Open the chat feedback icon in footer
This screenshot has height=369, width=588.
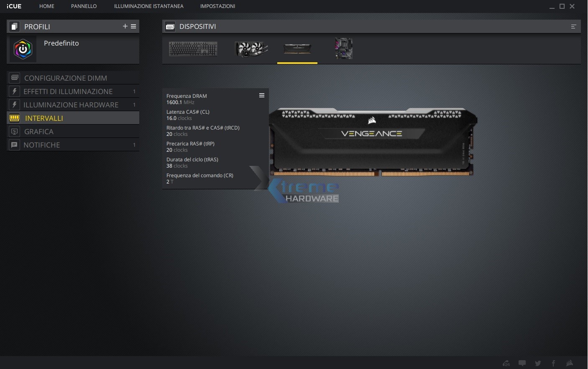pyautogui.click(x=522, y=363)
